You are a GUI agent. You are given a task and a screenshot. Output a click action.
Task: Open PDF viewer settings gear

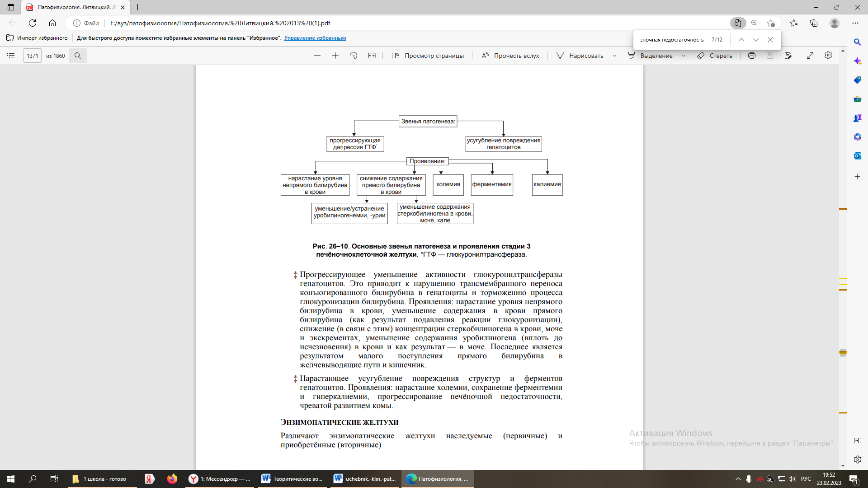click(x=828, y=55)
